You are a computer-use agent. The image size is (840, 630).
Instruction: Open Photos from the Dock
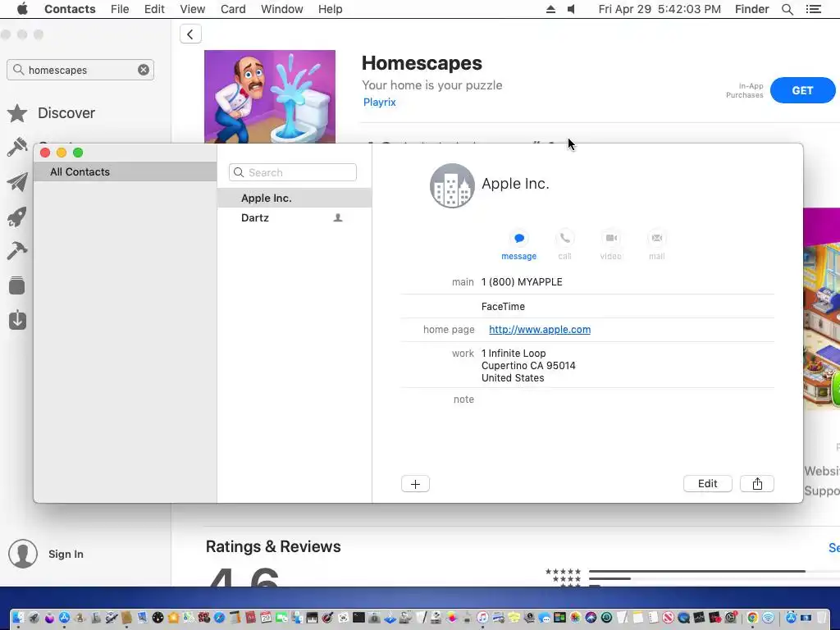coord(575,618)
